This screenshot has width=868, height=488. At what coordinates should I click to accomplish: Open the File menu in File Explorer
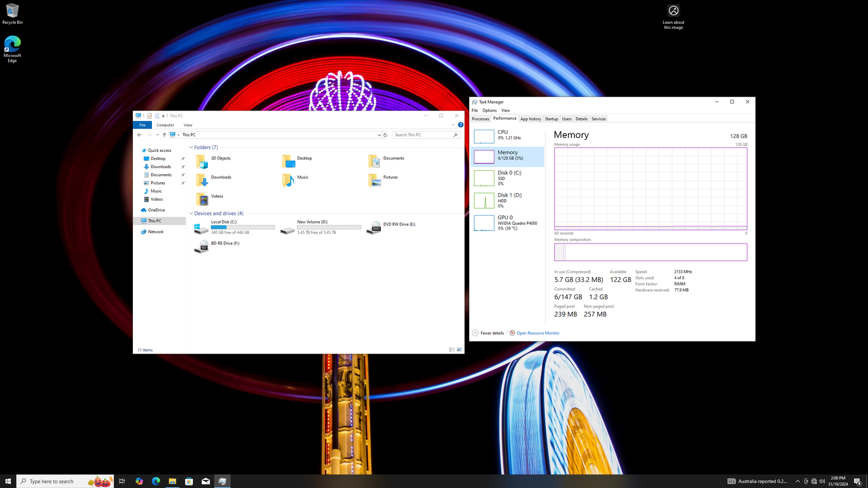pos(142,125)
